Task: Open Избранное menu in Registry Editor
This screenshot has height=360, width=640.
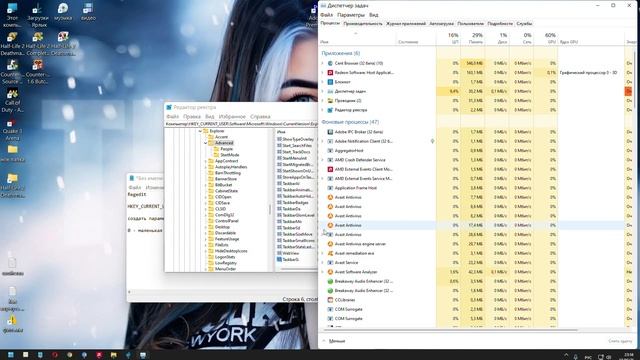Action: tap(232, 117)
